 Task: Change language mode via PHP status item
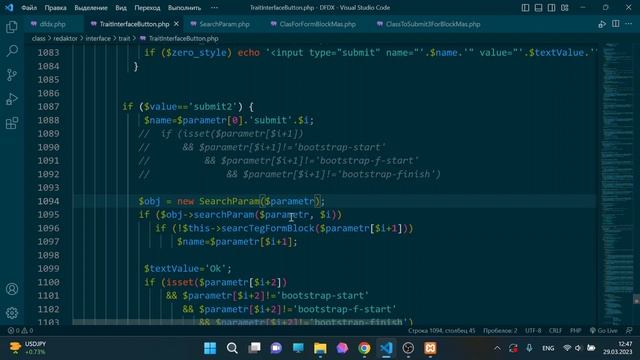click(x=576, y=331)
